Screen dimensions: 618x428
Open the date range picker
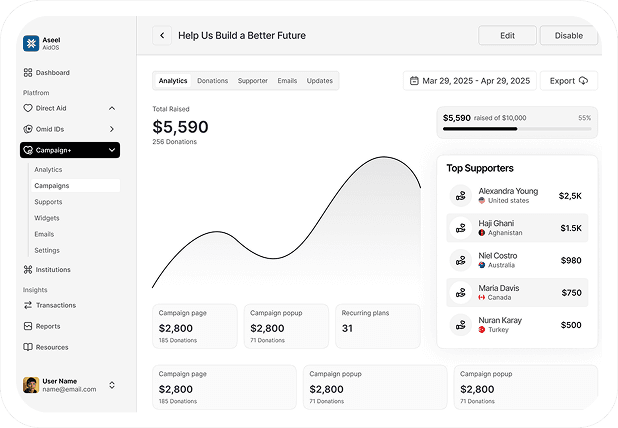pos(469,81)
